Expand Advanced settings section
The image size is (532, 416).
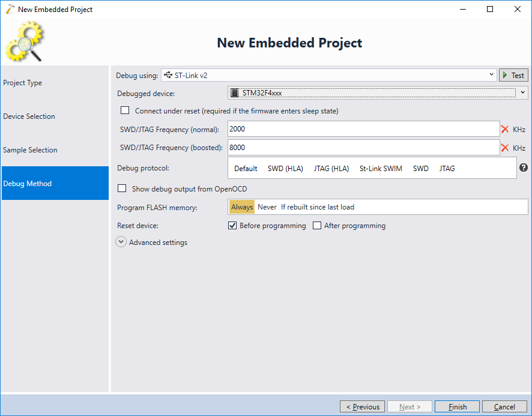121,242
